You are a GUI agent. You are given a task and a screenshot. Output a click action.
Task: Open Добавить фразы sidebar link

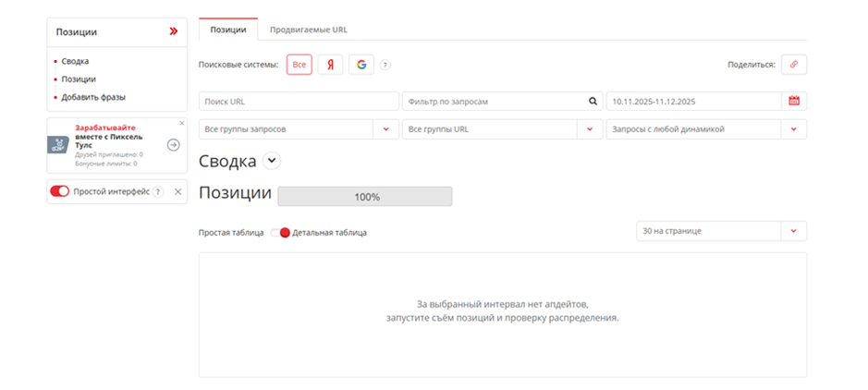(93, 97)
